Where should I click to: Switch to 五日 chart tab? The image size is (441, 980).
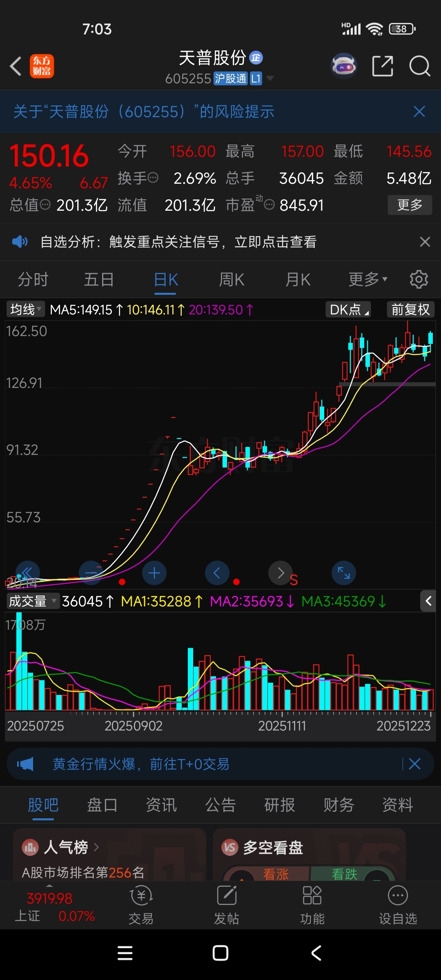(x=99, y=280)
